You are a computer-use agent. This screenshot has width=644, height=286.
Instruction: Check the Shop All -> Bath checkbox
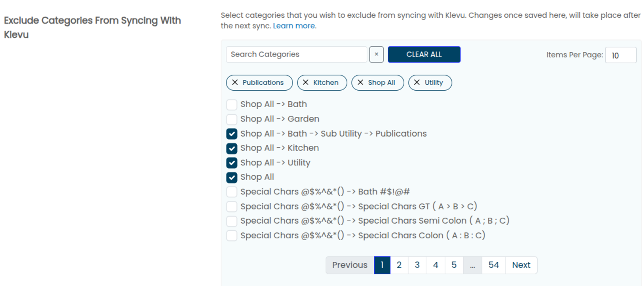click(232, 105)
